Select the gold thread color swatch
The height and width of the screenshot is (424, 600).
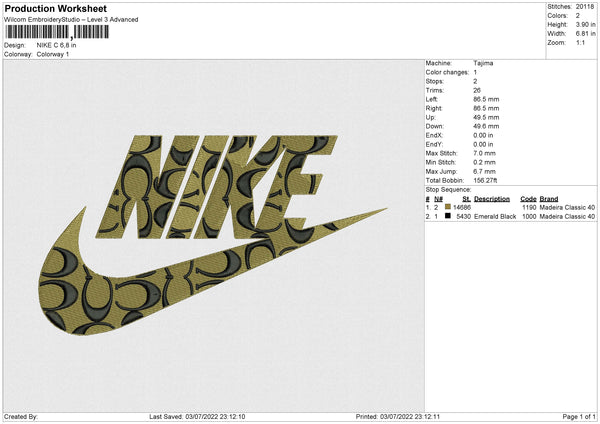tap(448, 207)
